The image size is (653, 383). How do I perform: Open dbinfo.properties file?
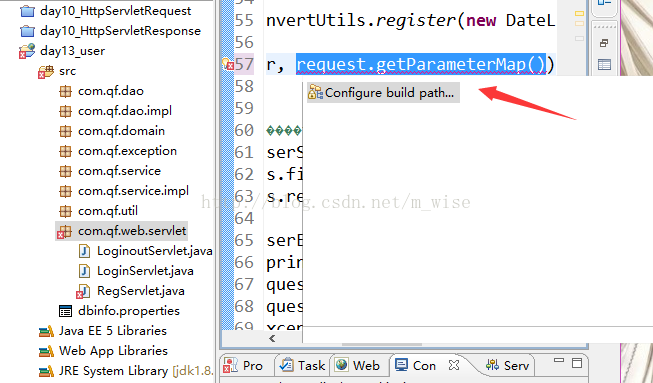tap(129, 311)
